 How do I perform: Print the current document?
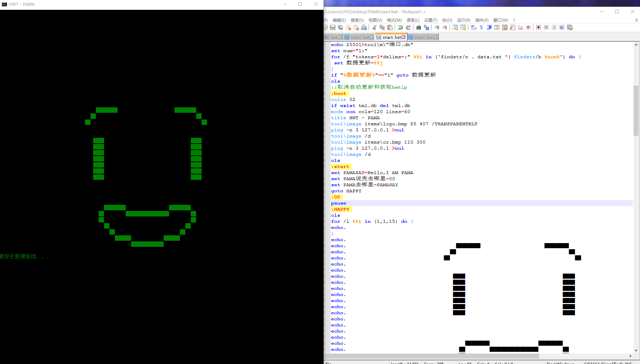[364, 27]
